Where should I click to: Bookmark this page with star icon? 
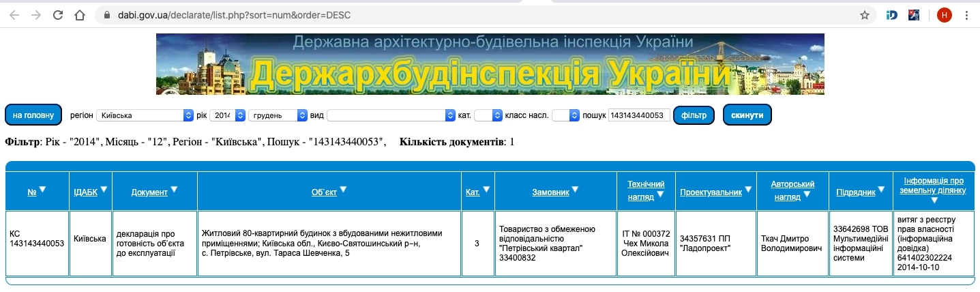tap(864, 14)
